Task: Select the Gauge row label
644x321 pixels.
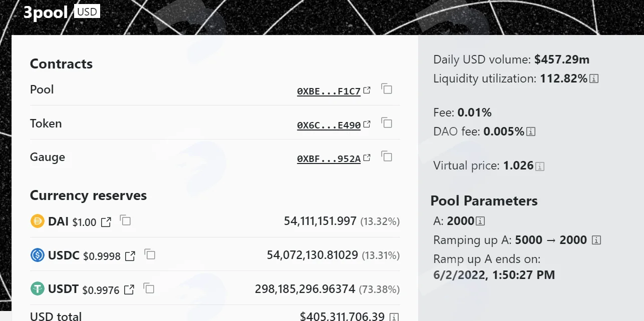Action: 48,157
